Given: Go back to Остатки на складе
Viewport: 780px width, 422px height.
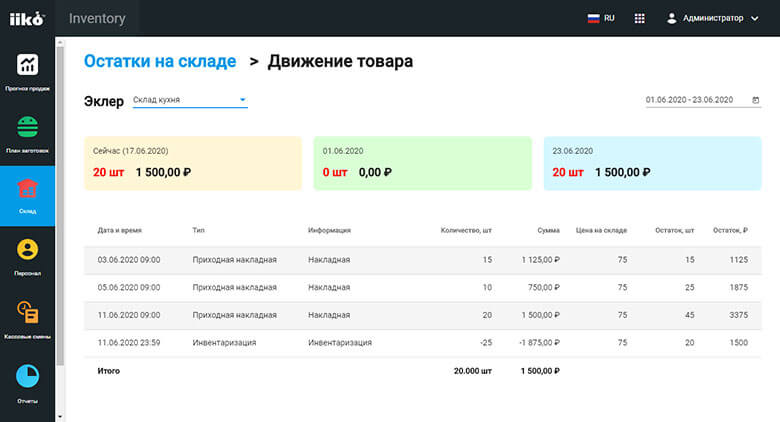Looking at the screenshot, I should (160, 62).
